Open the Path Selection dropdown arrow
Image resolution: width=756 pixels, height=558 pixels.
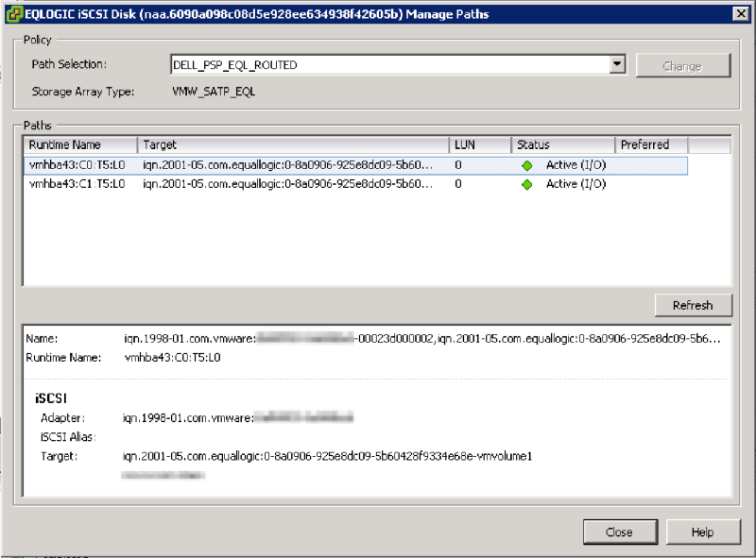[x=617, y=64]
